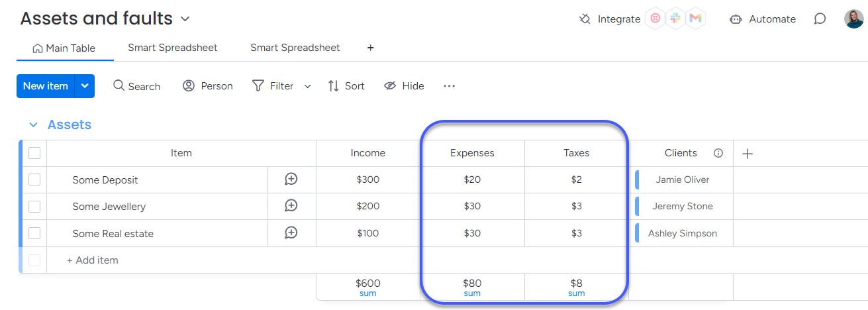The width and height of the screenshot is (868, 310).
Task: Open the Filter options dropdown arrow
Action: pyautogui.click(x=308, y=86)
